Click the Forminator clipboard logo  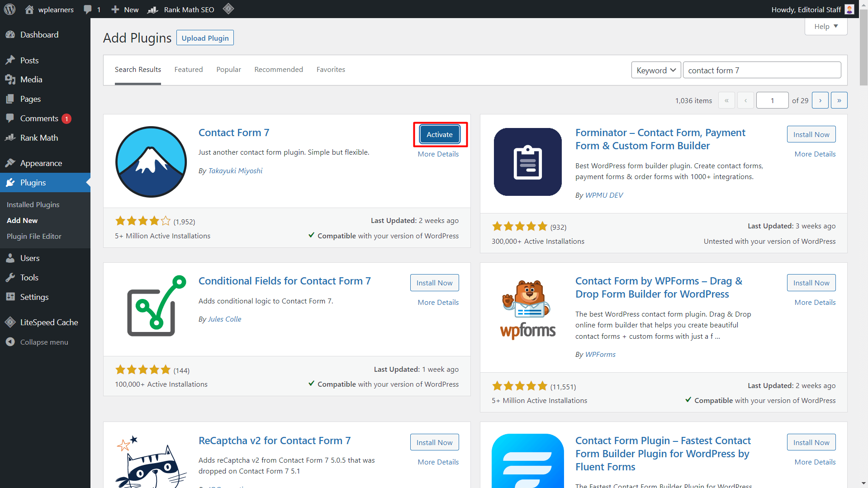(528, 162)
